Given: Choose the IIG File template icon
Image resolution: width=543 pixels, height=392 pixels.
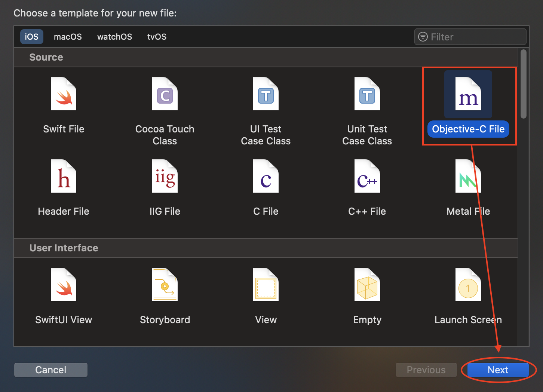Looking at the screenshot, I should tap(165, 176).
